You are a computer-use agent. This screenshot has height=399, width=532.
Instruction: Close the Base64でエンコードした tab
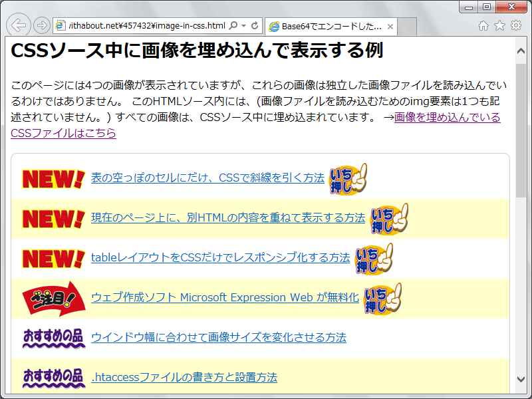390,27
